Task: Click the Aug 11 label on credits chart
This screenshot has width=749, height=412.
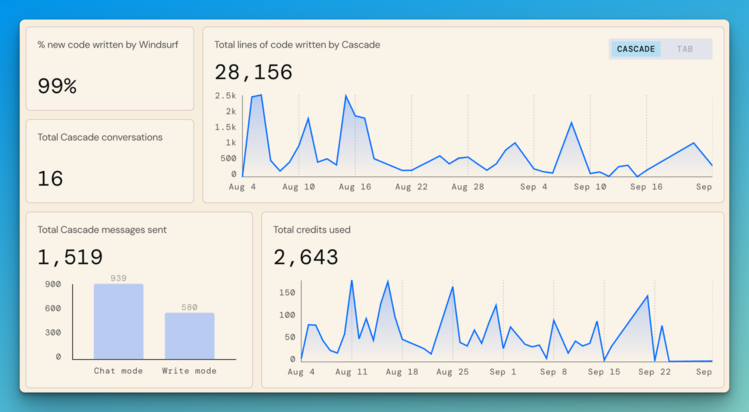Action: tap(352, 372)
